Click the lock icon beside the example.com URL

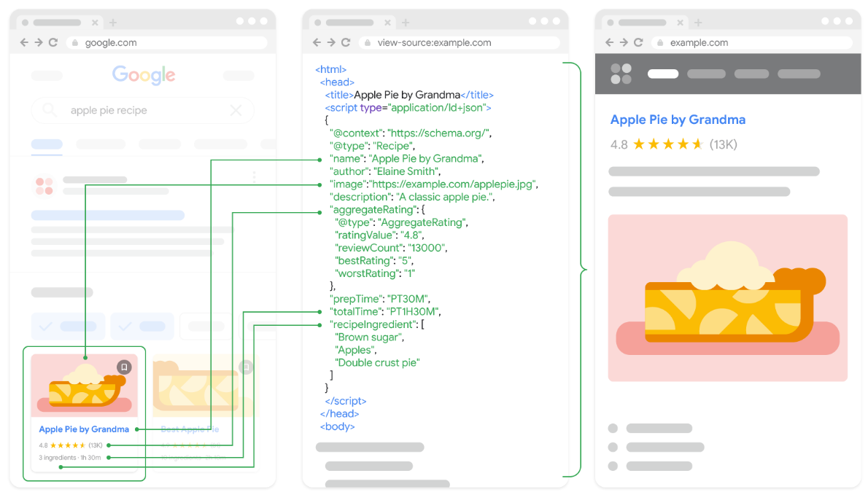[x=659, y=43]
